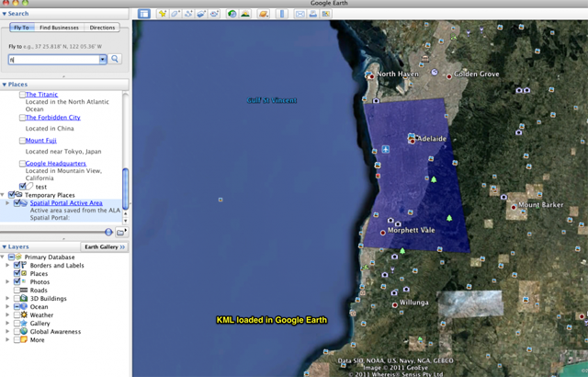
Task: Open the Fly To search history dropdown
Action: pos(102,59)
